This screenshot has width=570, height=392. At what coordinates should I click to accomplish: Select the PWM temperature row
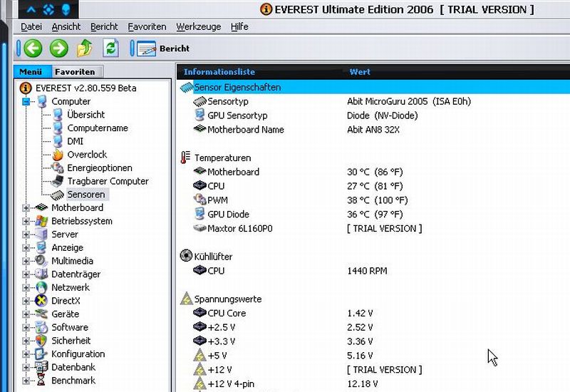(x=373, y=200)
